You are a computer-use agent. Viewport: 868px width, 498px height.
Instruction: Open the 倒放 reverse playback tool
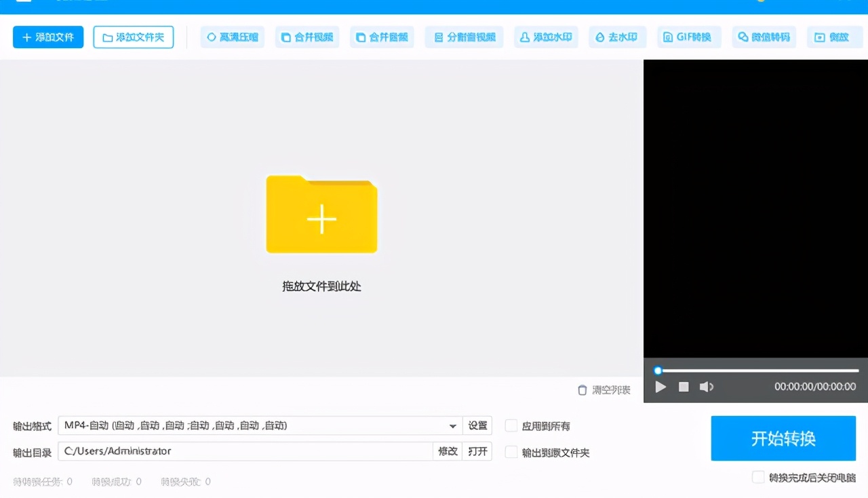(834, 37)
